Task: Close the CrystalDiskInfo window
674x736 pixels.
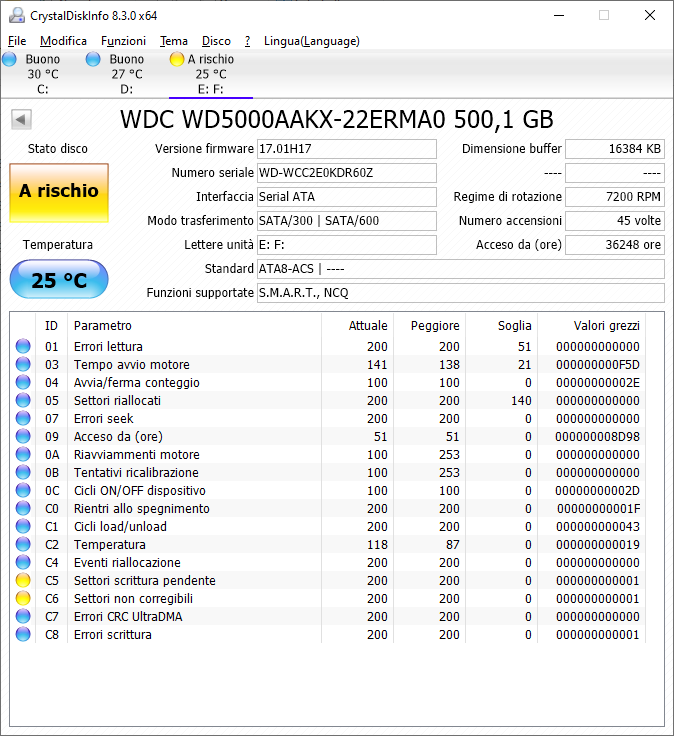Action: [650, 15]
